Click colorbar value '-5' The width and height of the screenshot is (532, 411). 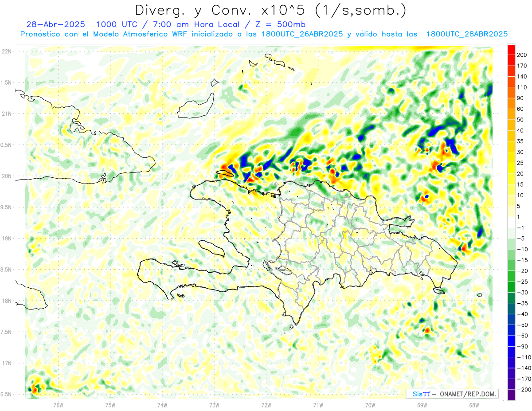point(522,238)
